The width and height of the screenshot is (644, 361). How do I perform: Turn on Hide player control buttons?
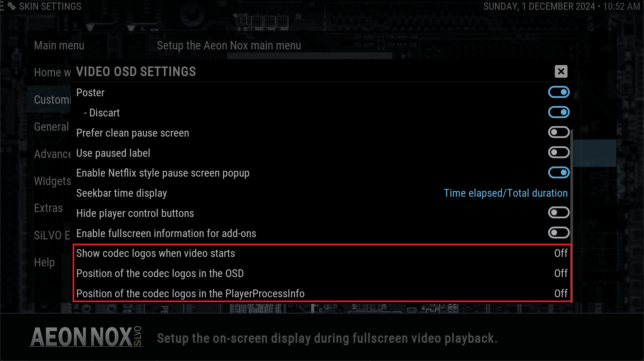tap(559, 213)
